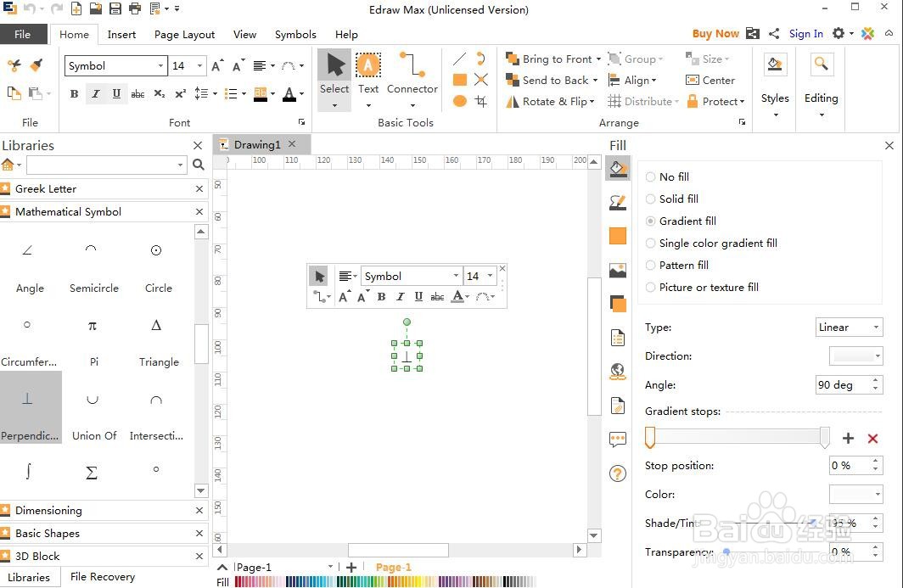This screenshot has height=588, width=903.
Task: Open the Layers panel icon
Action: click(617, 304)
